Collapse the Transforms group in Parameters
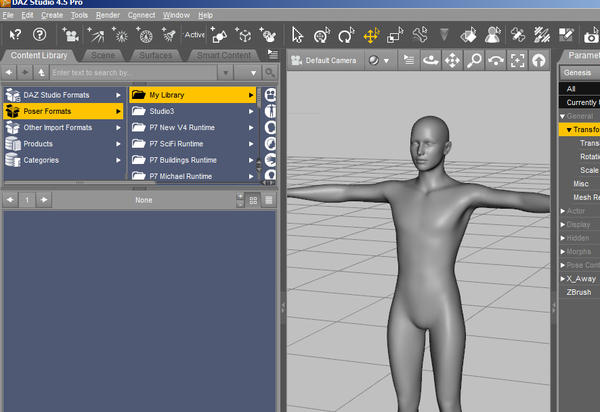This screenshot has width=600, height=412. tap(568, 130)
